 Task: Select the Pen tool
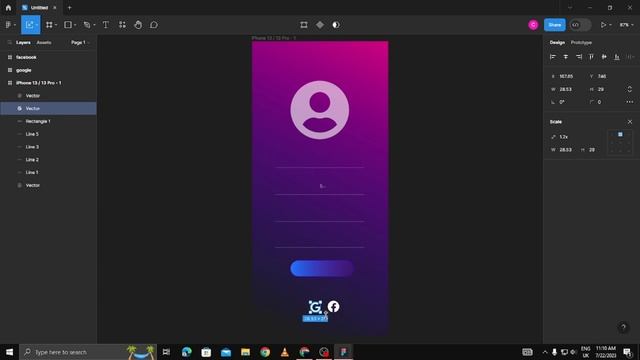(87, 25)
